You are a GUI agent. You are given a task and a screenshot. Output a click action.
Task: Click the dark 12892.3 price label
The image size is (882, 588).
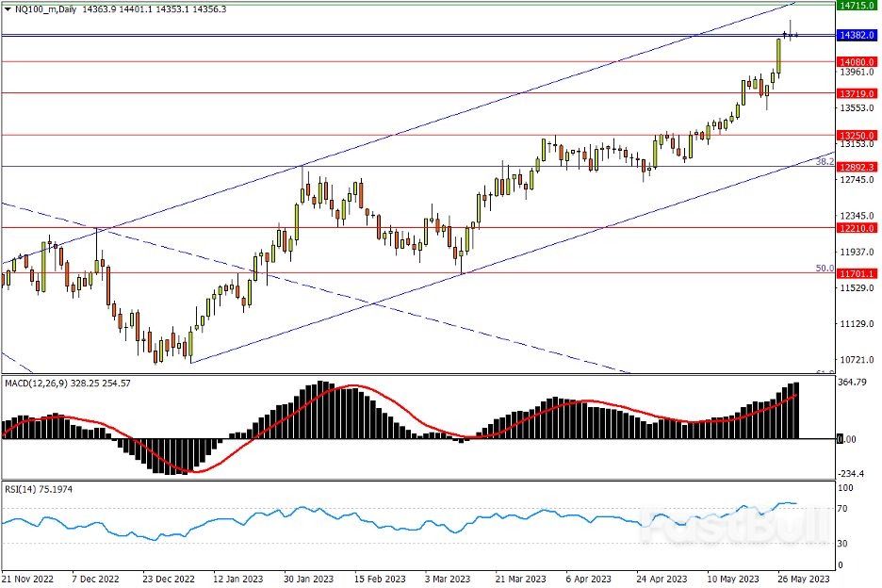[857, 167]
